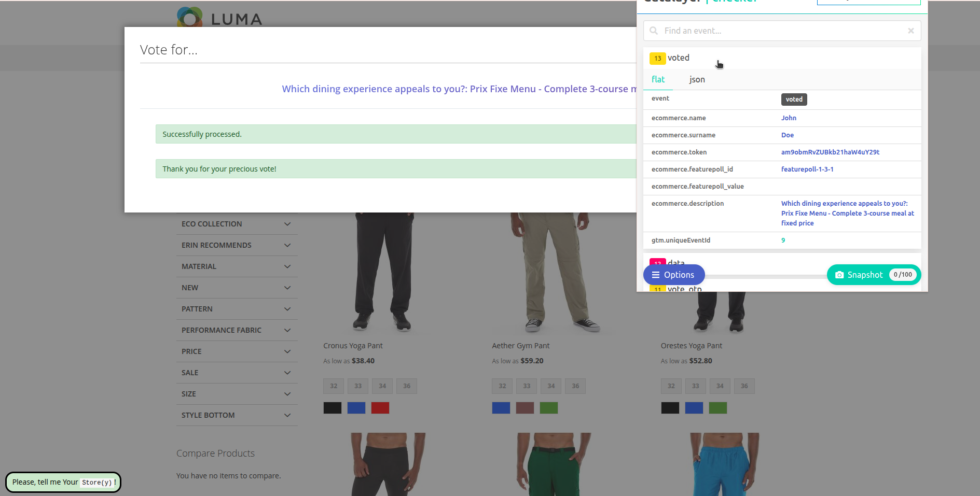The width and height of the screenshot is (980, 496).
Task: Click the snapshot counter 0/100 badge
Action: pyautogui.click(x=902, y=275)
